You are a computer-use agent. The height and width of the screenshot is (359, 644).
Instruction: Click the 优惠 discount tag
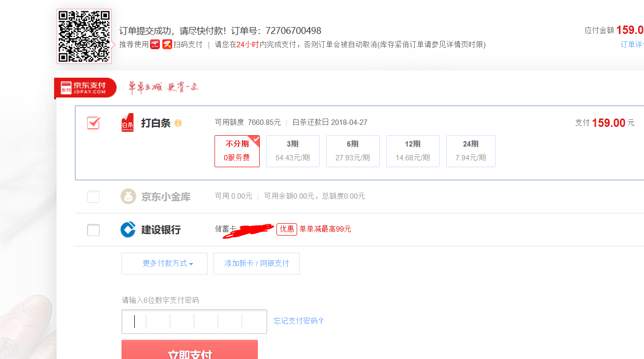[287, 229]
